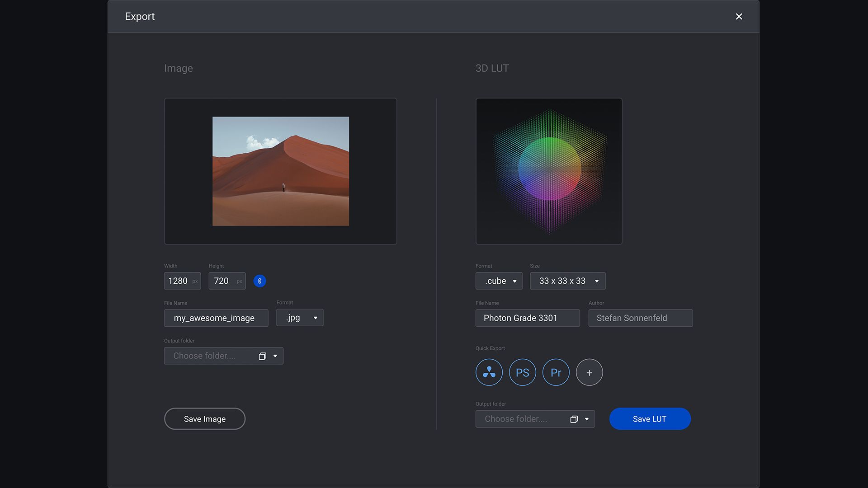Browse folder icon in LUT output folder

[574, 419]
